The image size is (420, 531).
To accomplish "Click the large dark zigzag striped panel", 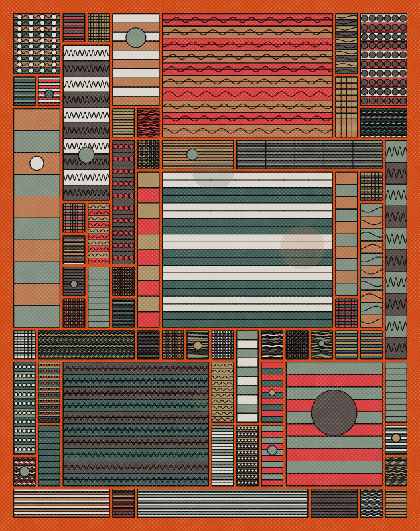I will (x=135, y=423).
